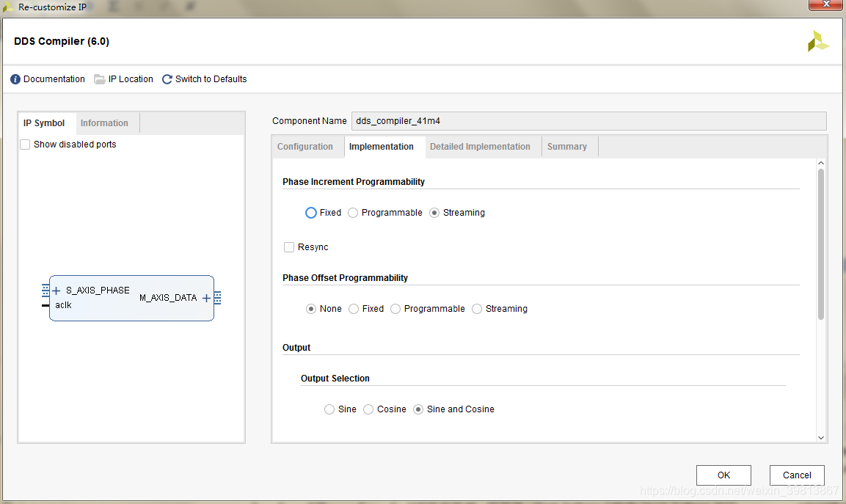Screen dimensions: 846x504
Task: Choose Sine and Cosine output
Action: coord(418,409)
